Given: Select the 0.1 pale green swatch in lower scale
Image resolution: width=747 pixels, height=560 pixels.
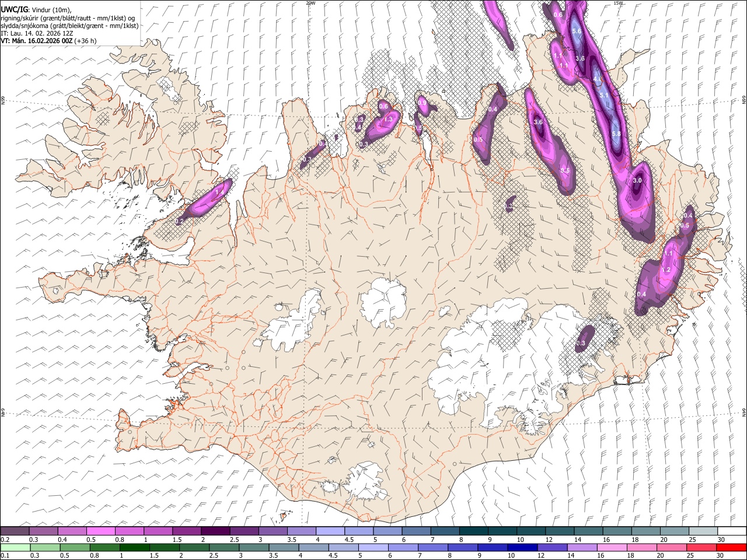Looking at the screenshot, I should [x=15, y=547].
